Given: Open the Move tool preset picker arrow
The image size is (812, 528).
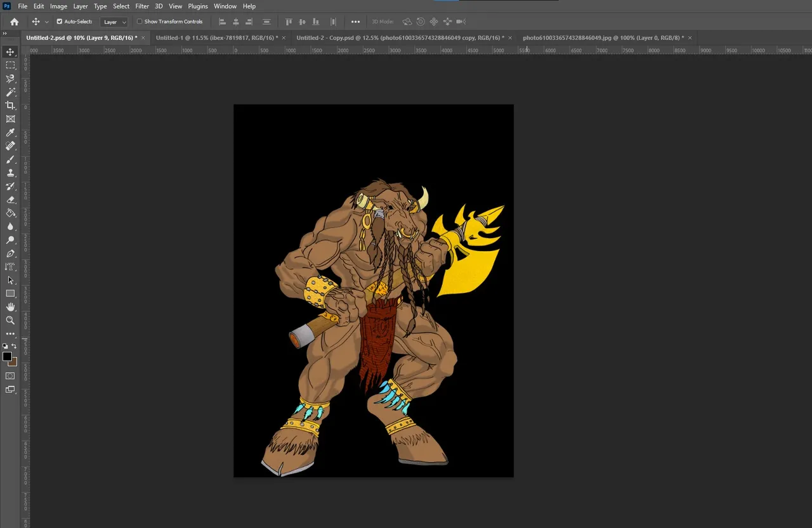Looking at the screenshot, I should click(46, 22).
